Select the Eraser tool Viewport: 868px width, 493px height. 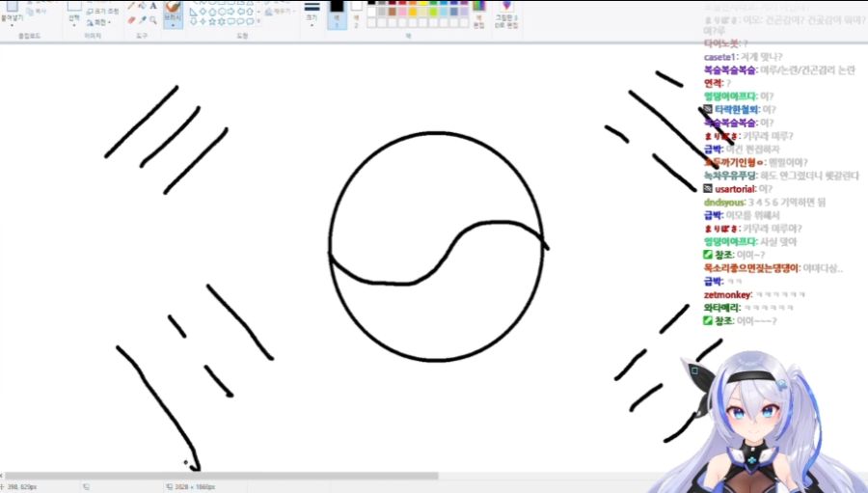(x=132, y=20)
